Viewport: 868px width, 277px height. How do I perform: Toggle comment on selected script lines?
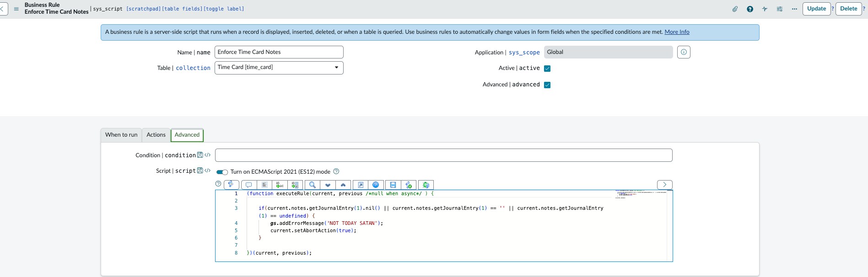(248, 185)
